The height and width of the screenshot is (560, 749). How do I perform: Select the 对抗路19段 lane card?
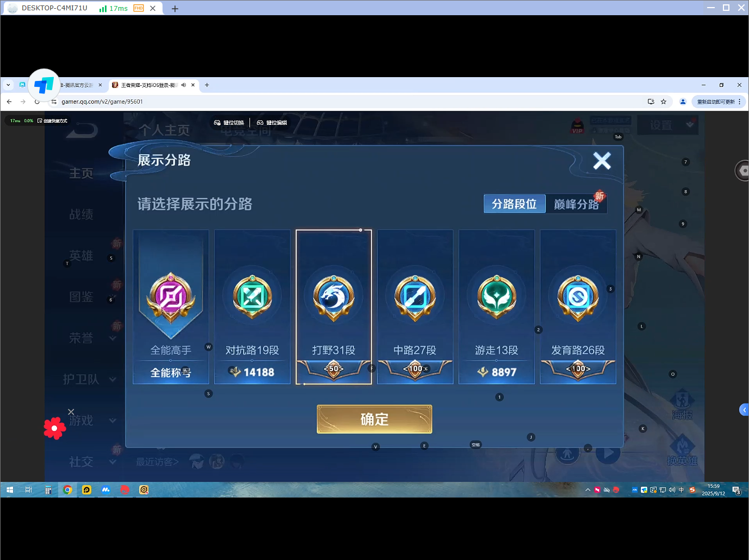(252, 307)
